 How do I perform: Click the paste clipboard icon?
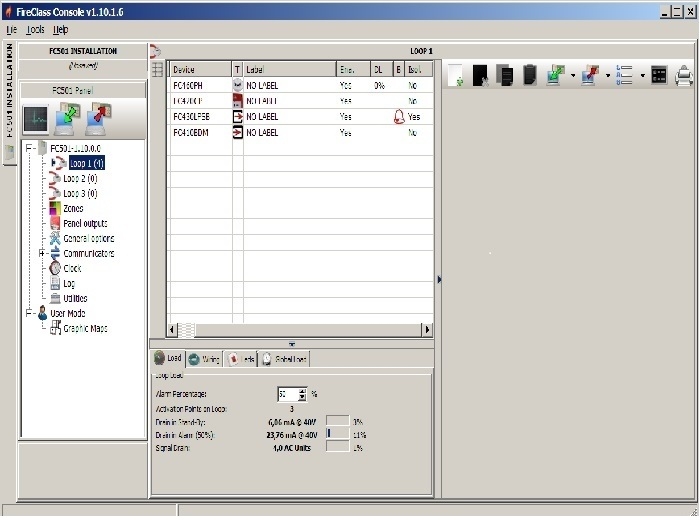[x=529, y=75]
